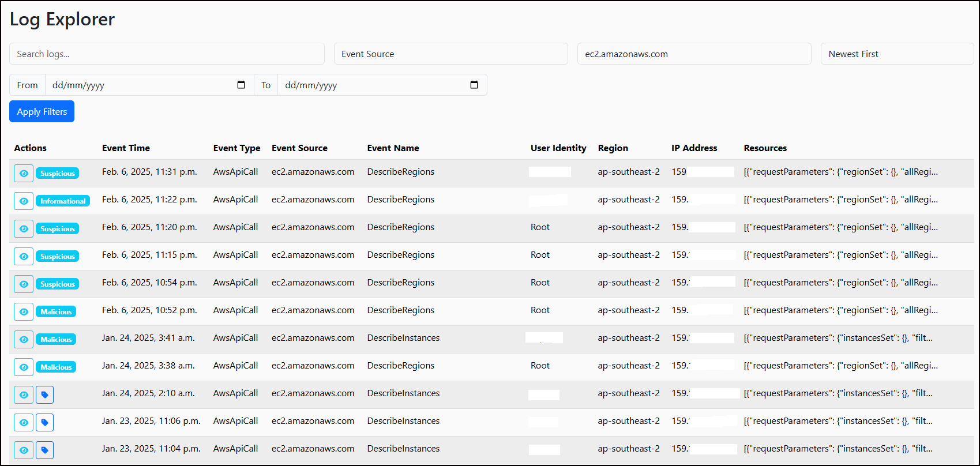The width and height of the screenshot is (980, 466).
Task: Click the Apply Filters button
Action: (42, 111)
